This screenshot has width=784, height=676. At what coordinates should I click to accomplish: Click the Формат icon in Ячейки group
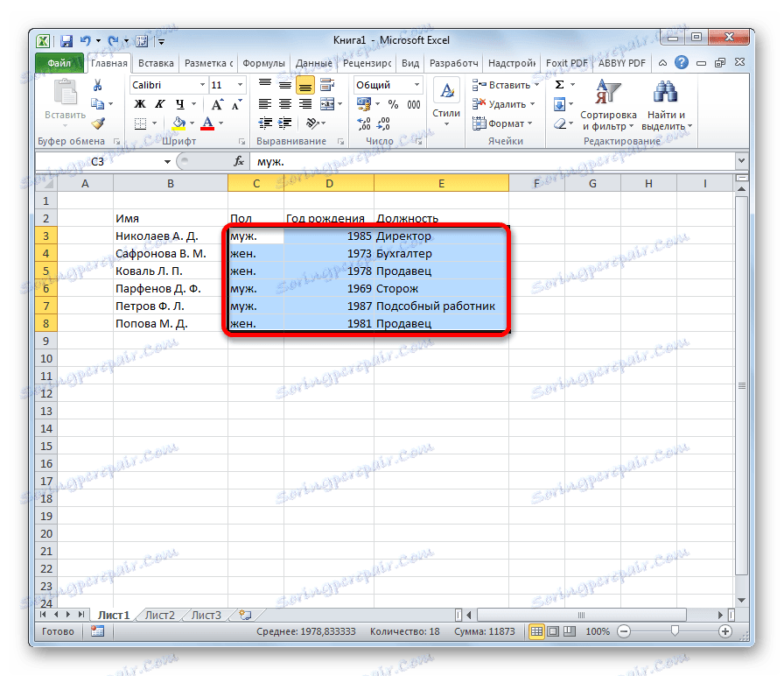click(500, 123)
